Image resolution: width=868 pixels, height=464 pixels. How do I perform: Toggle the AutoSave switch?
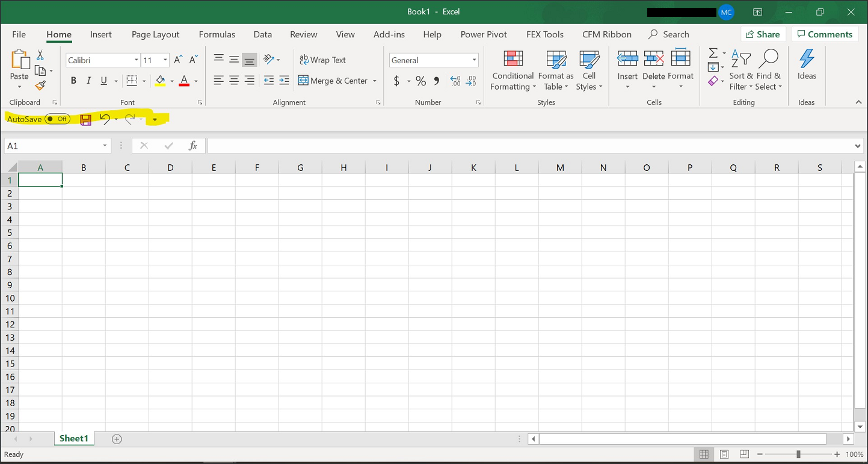58,119
